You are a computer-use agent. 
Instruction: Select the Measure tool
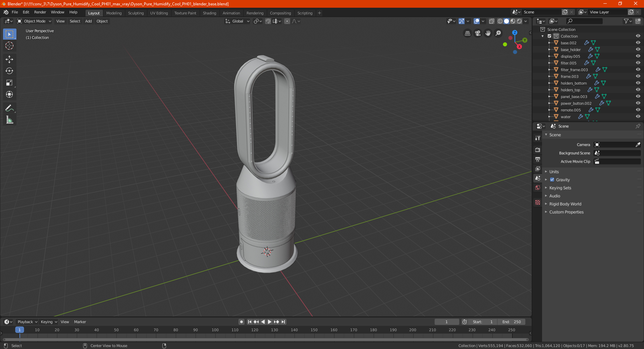(9, 120)
